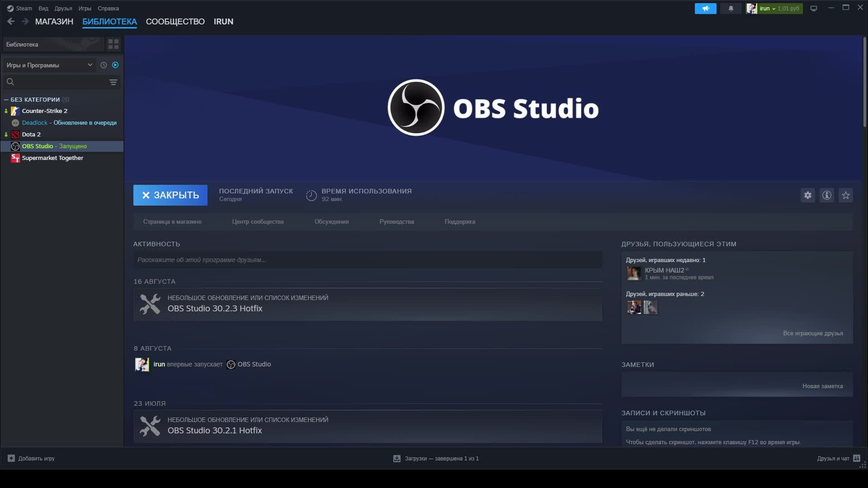The image size is (868, 488).
Task: Click the irun profile avatar in header
Action: pos(751,9)
